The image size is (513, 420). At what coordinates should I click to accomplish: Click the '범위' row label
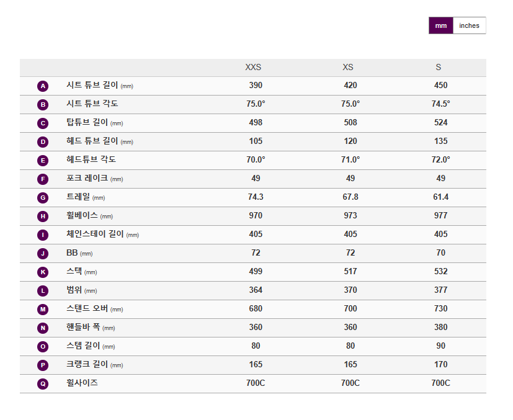click(74, 290)
